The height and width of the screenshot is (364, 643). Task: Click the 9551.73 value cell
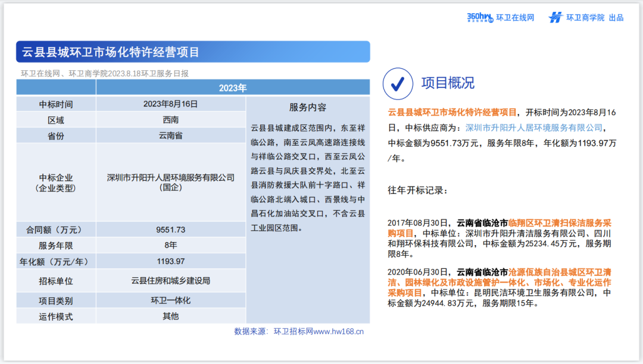tap(171, 230)
